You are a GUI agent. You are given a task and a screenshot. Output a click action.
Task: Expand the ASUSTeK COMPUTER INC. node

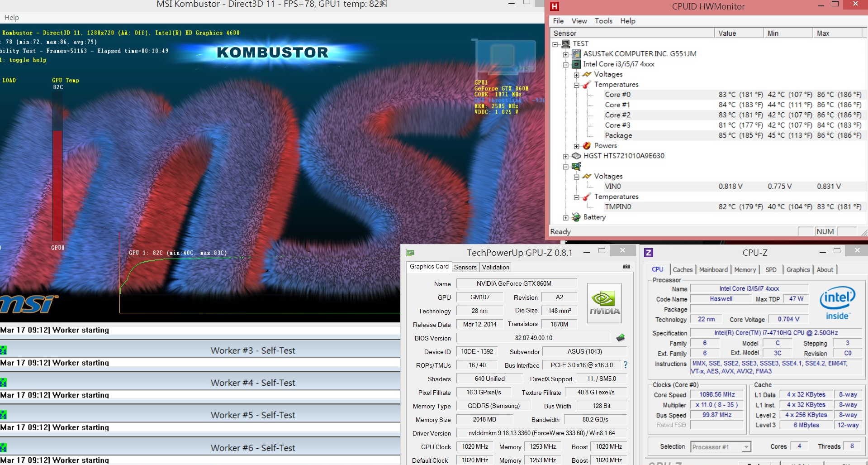coord(566,55)
